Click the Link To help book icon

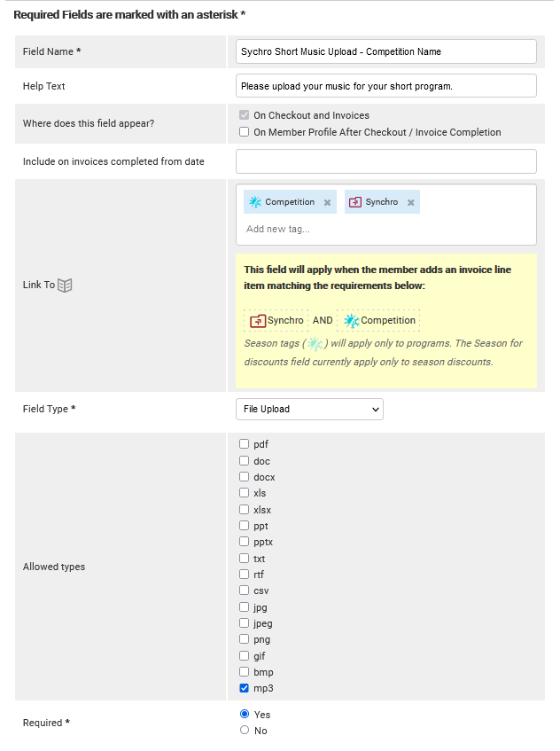[x=65, y=286]
